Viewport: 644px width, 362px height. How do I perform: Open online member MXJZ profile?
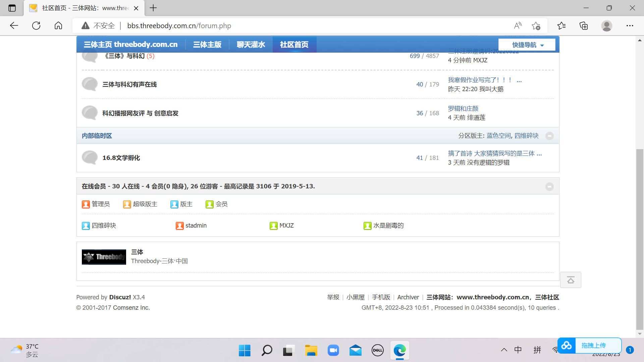[286, 226]
